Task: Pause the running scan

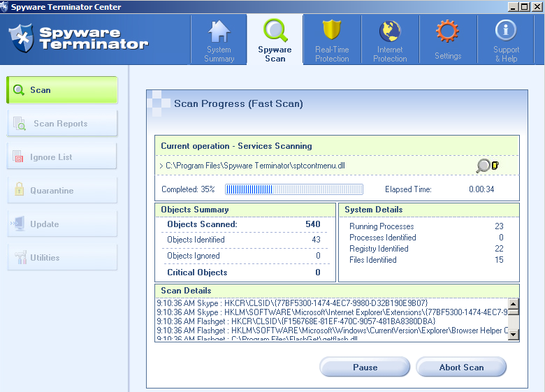Action: point(365,368)
